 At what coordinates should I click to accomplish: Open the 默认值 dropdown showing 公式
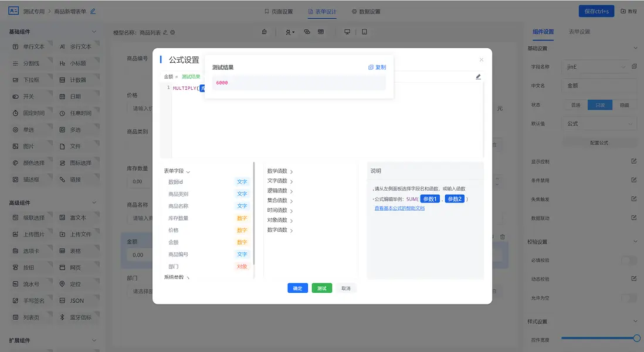[599, 123]
